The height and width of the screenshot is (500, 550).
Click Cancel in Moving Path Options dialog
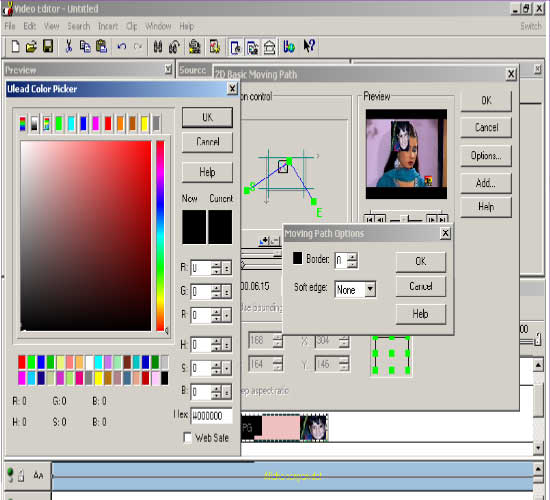(x=421, y=286)
